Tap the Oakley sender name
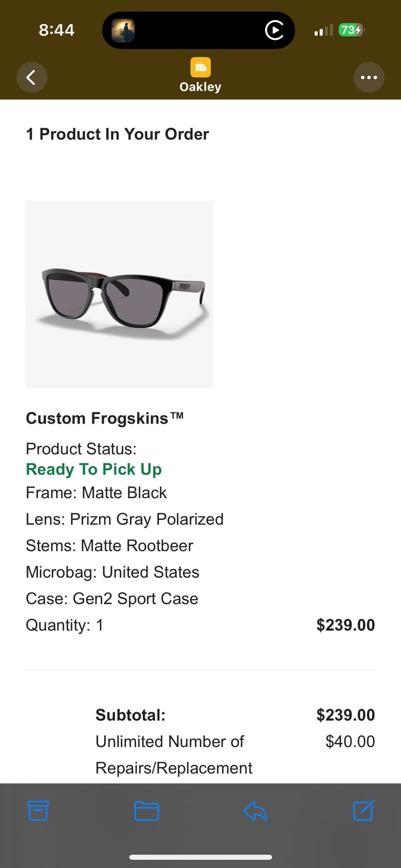 (x=200, y=87)
